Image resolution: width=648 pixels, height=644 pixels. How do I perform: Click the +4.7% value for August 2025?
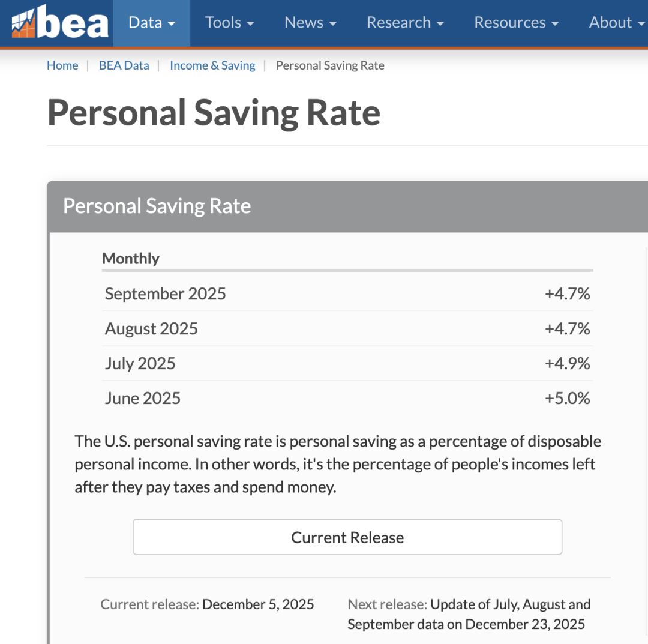pos(567,328)
